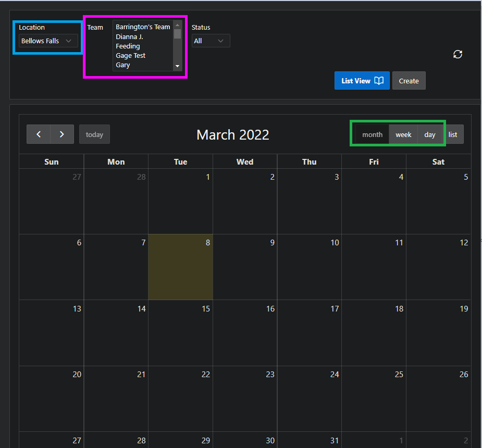Select March 10 on calendar

309,267
